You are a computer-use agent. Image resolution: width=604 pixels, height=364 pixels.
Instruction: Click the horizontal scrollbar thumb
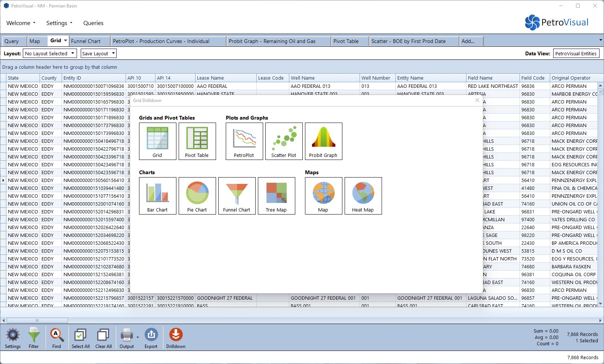click(x=37, y=320)
